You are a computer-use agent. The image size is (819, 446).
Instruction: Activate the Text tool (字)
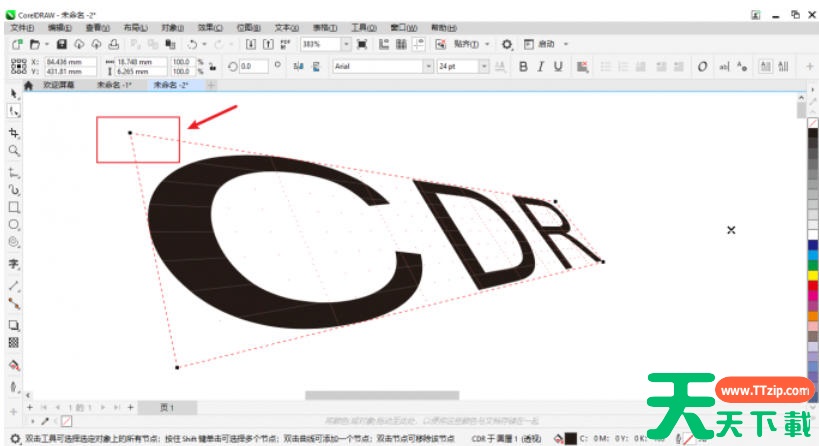click(x=14, y=264)
